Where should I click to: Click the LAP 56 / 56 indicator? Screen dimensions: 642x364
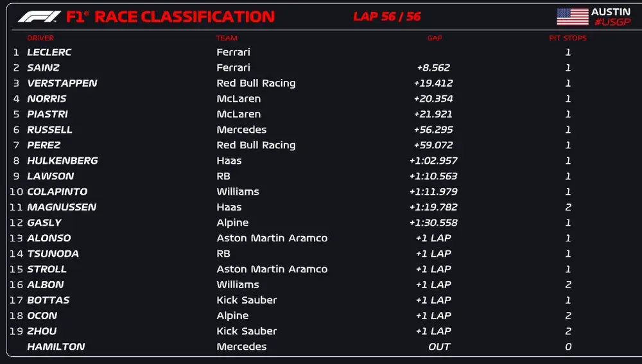387,17
